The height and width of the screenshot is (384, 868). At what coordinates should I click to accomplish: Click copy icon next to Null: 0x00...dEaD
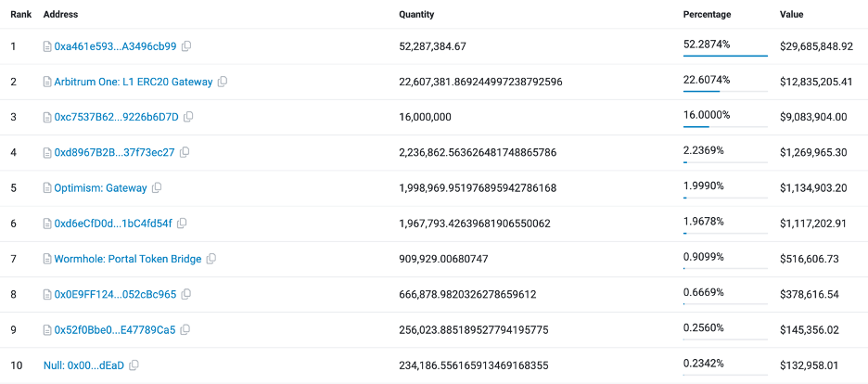tap(134, 365)
